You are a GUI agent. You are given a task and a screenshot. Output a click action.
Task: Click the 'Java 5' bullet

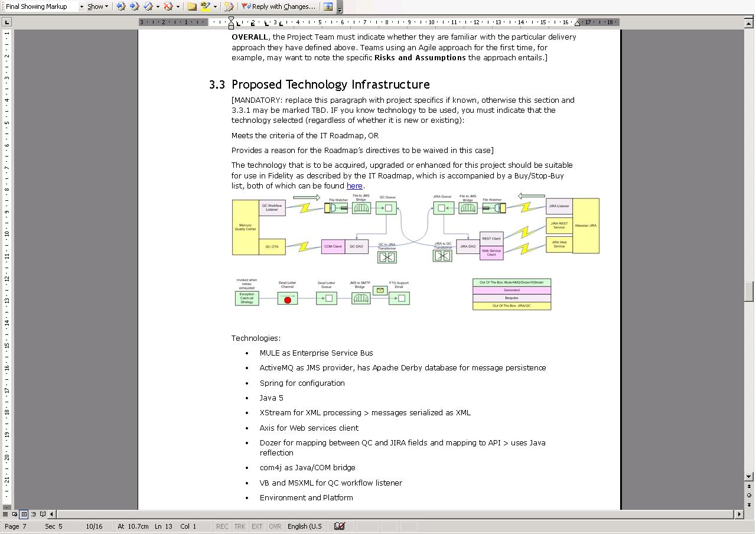(271, 398)
